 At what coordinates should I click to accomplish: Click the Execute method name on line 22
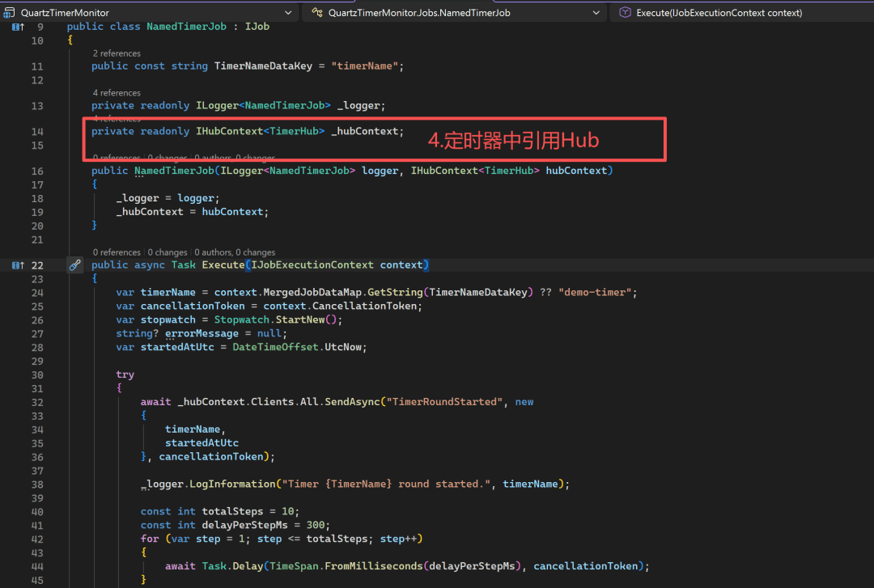[223, 264]
